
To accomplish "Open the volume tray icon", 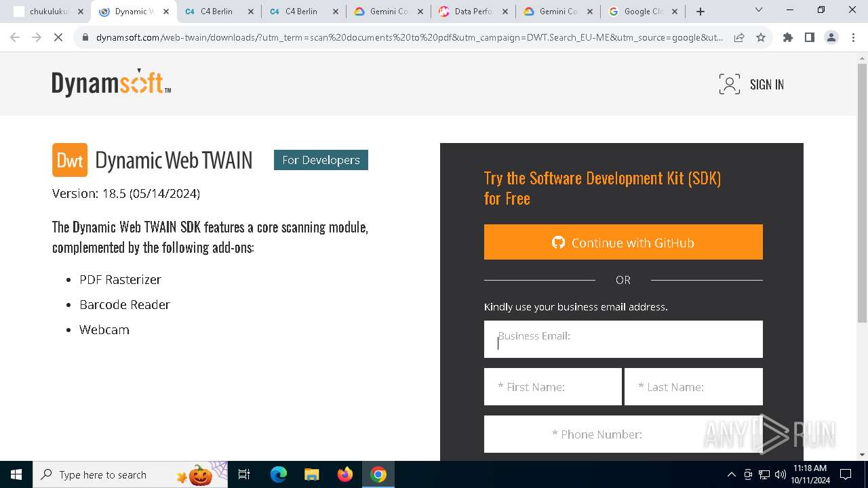I will [781, 474].
